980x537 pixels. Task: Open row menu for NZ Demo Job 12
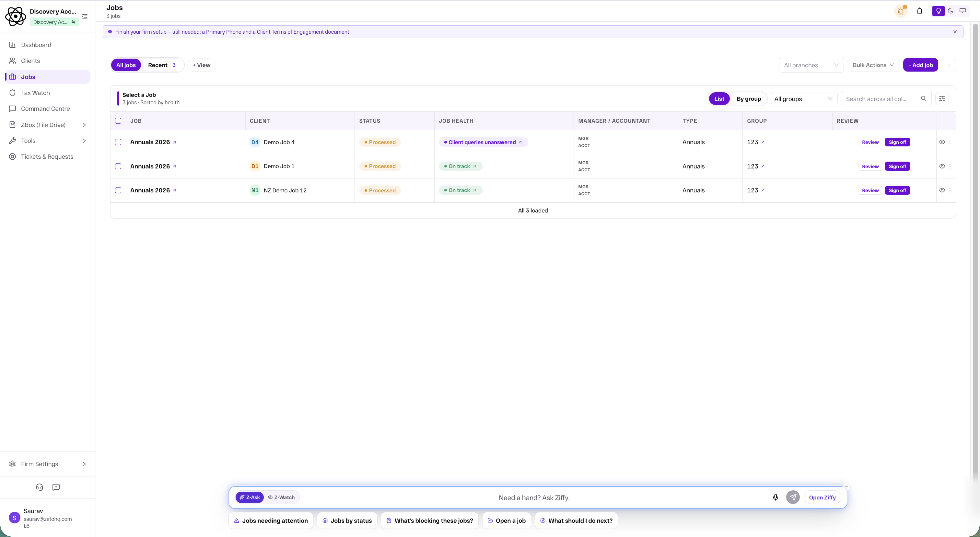[x=950, y=190]
